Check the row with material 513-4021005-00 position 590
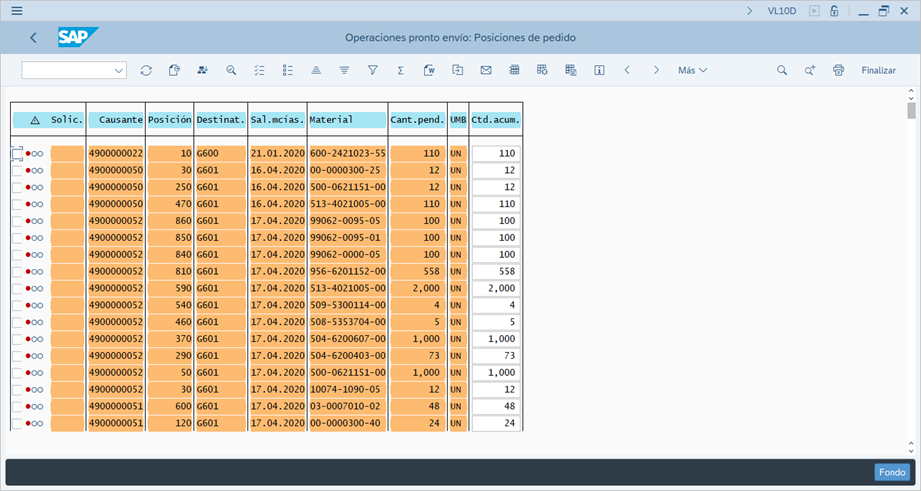The height and width of the screenshot is (491, 921). tap(17, 289)
